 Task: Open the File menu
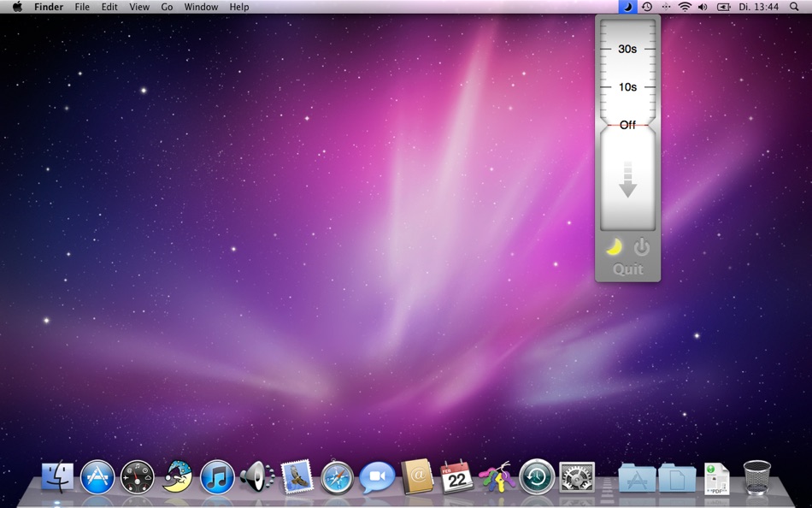[82, 7]
